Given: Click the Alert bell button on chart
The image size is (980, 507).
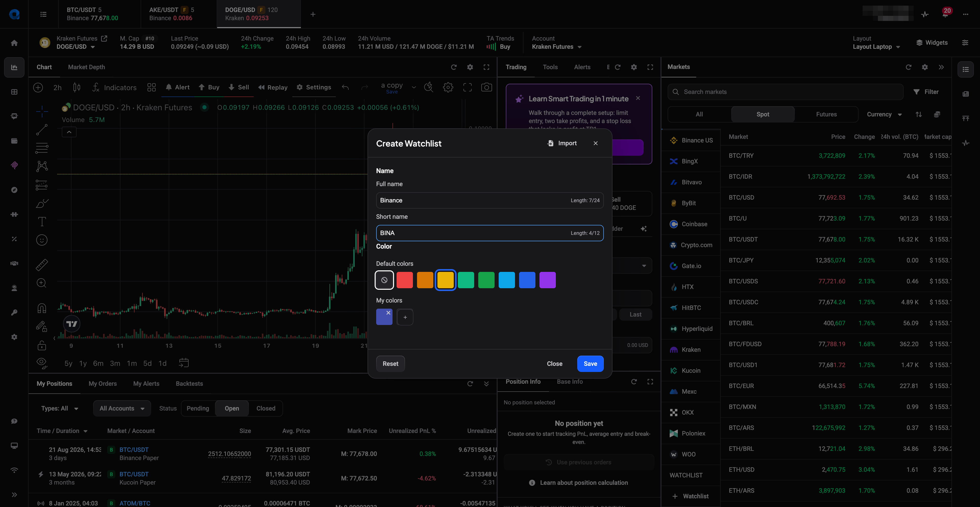Looking at the screenshot, I should (177, 87).
